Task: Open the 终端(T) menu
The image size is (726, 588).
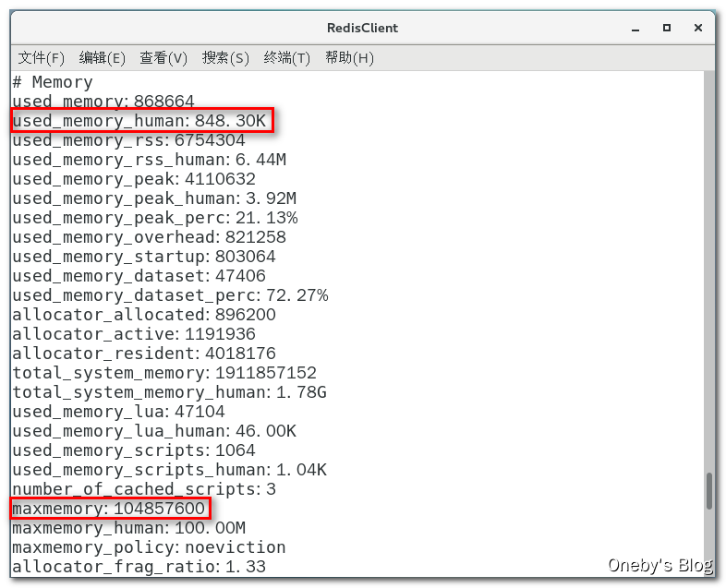Action: [286, 58]
